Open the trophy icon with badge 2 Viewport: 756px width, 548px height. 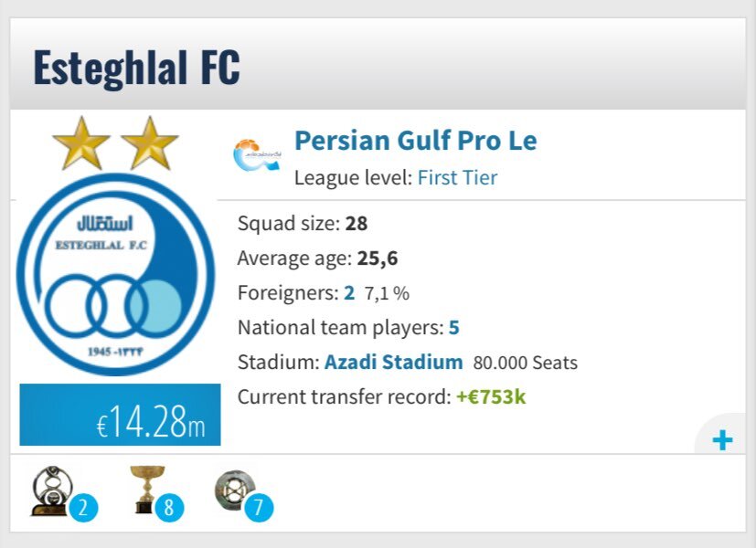(53, 491)
